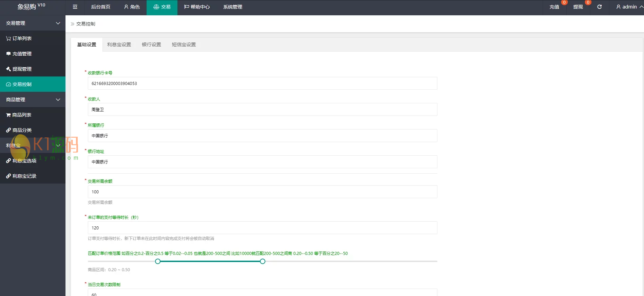This screenshot has width=644, height=296.
Task: Click the 收款银行卡号 input field
Action: click(262, 83)
